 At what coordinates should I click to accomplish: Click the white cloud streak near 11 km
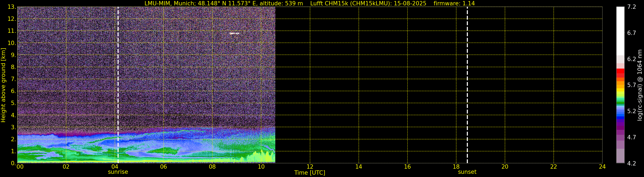pyautogui.click(x=234, y=33)
